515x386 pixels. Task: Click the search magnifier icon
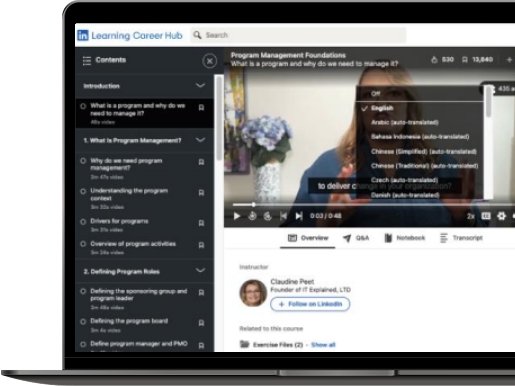[x=197, y=35]
